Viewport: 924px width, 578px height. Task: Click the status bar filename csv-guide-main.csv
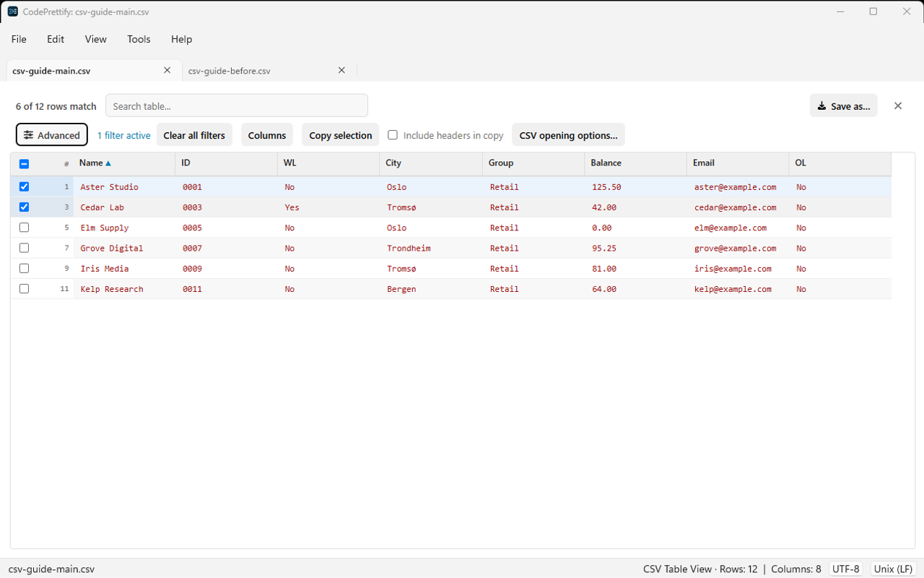(x=51, y=569)
